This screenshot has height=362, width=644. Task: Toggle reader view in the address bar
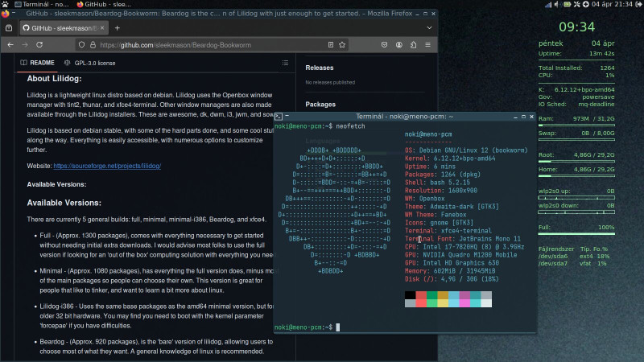click(x=331, y=45)
